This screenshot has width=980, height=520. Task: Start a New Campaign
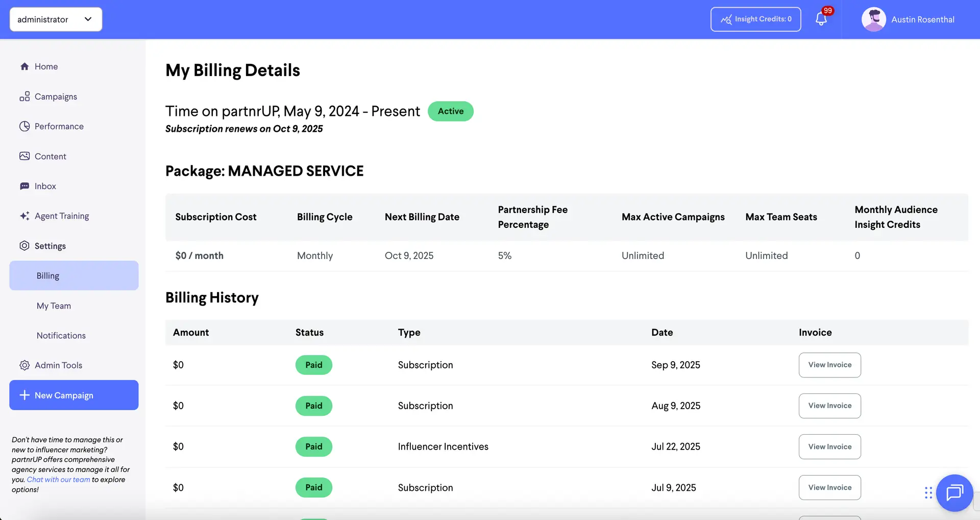tap(73, 395)
